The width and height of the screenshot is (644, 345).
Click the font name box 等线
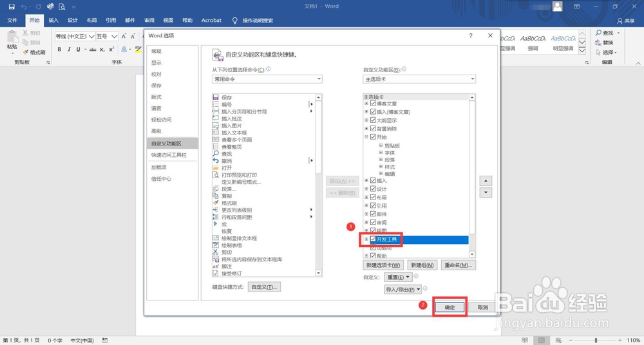(x=75, y=36)
